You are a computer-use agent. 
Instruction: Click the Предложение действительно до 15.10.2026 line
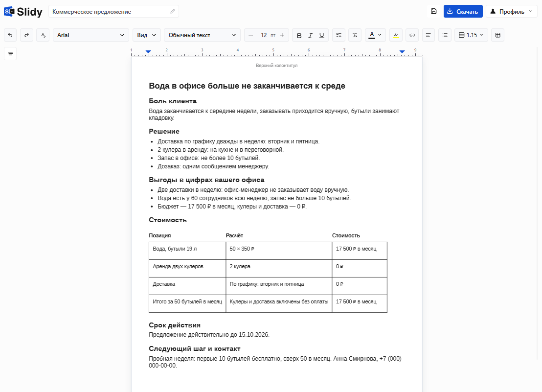pos(209,335)
